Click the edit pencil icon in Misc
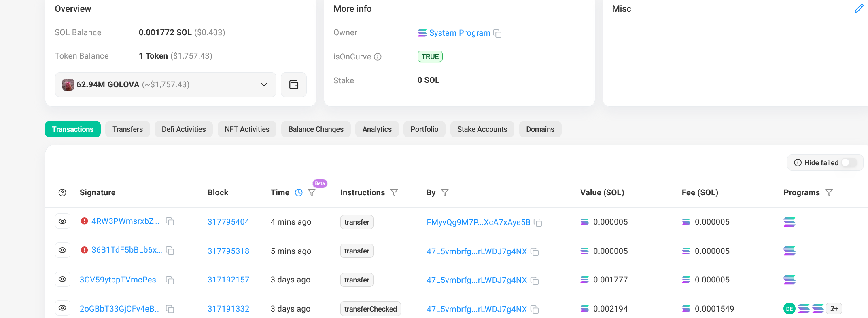 click(x=859, y=9)
